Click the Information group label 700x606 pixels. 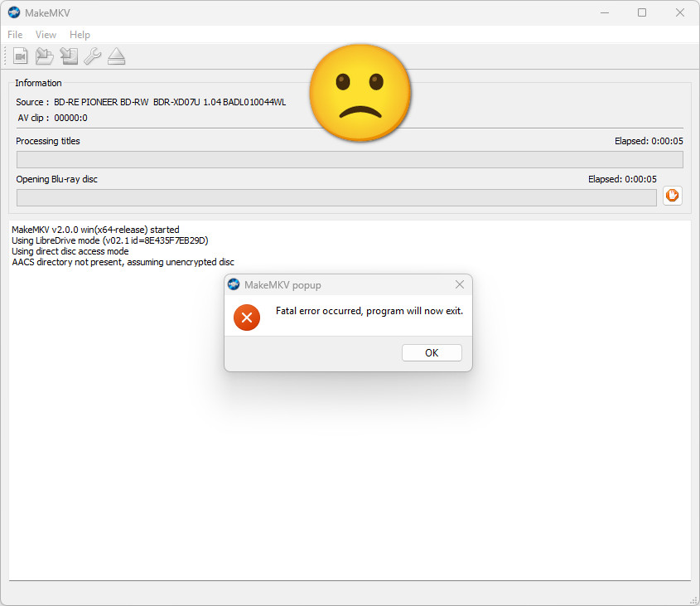pyautogui.click(x=38, y=83)
